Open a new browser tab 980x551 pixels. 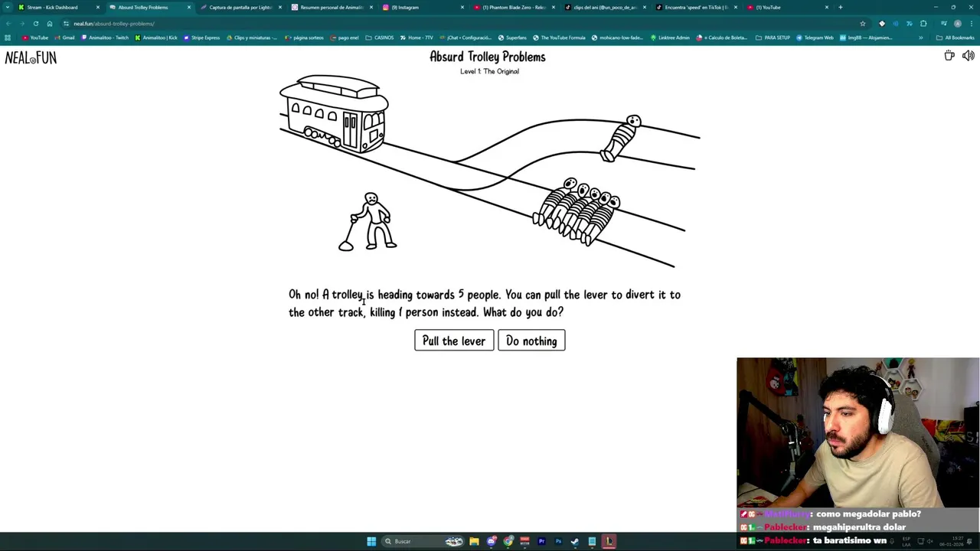(x=840, y=7)
